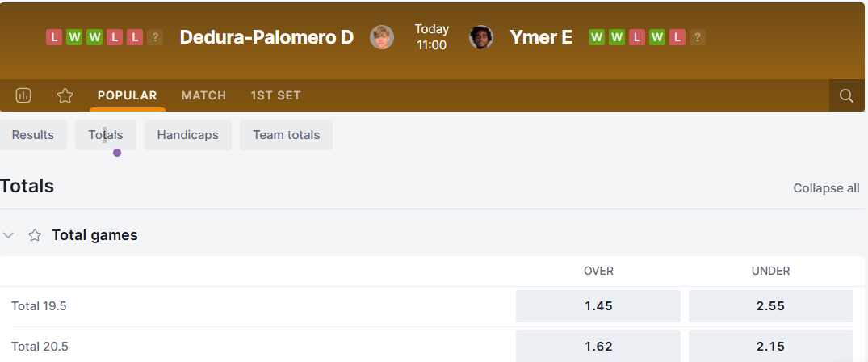Bet Over 20.5 at odds 1.62
Screen dimensions: 868x362
click(598, 347)
